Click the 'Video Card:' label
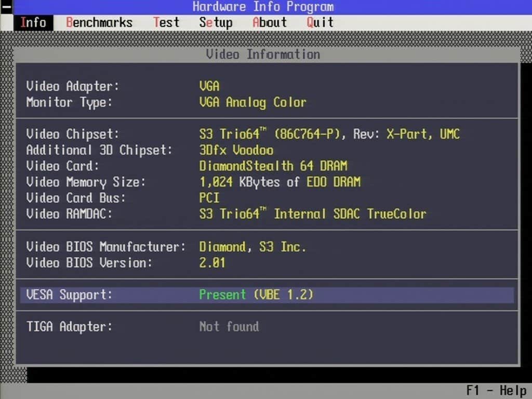The image size is (532, 399). point(62,166)
